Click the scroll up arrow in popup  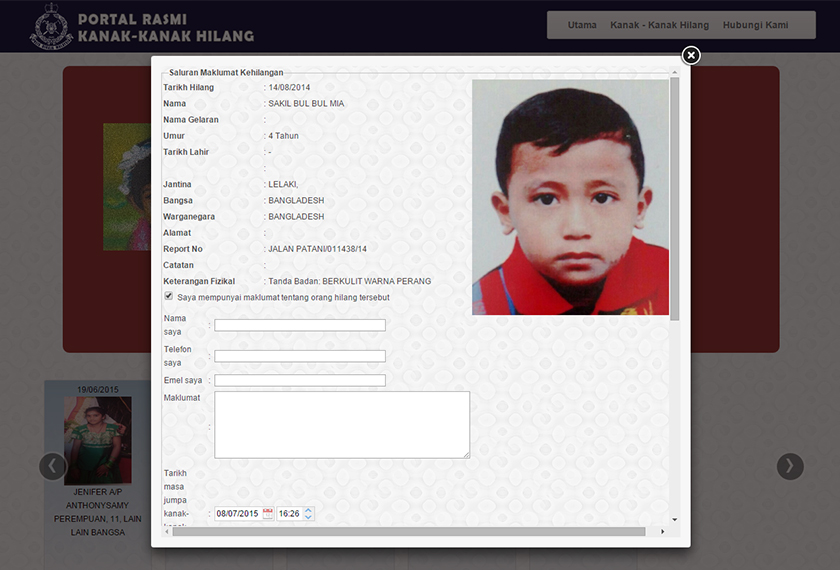pyautogui.click(x=674, y=72)
